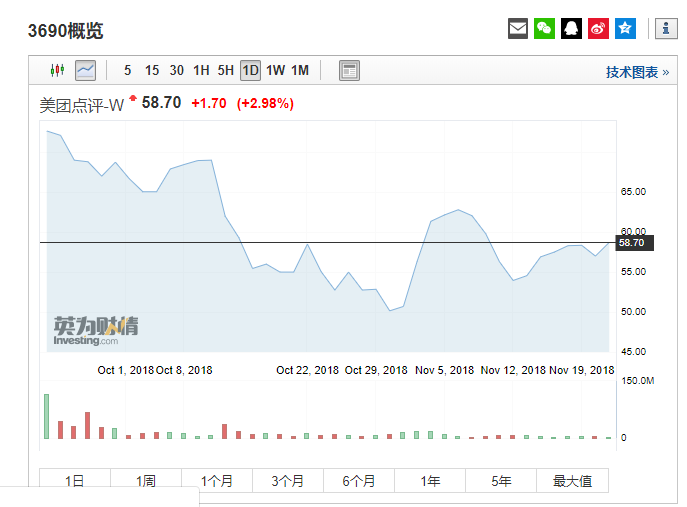This screenshot has height=507, width=687.
Task: Click the Nov 5, 2018 date label
Action: pyautogui.click(x=444, y=370)
